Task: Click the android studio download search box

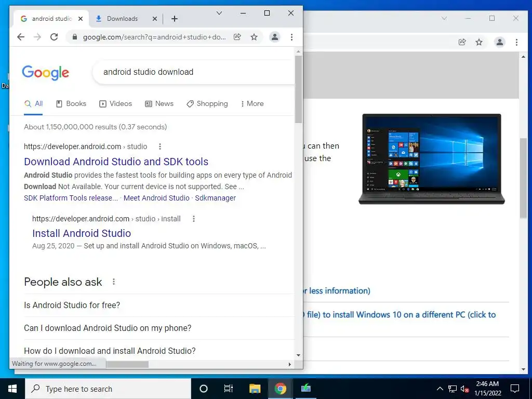Action: 193,72
